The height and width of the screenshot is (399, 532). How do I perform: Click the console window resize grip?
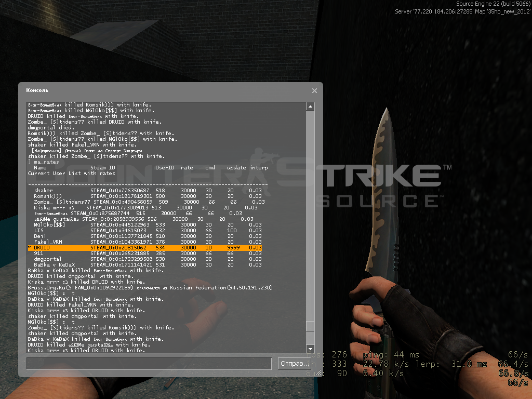pyautogui.click(x=318, y=373)
